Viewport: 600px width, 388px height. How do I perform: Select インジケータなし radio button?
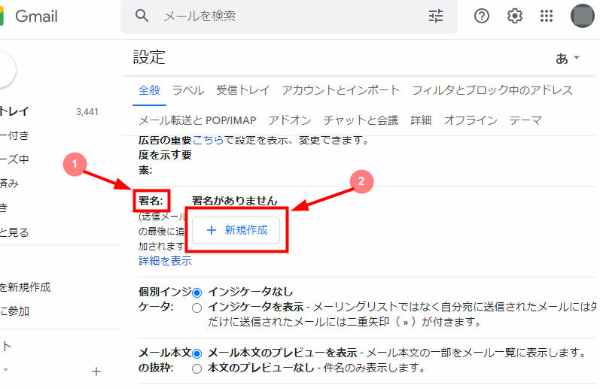click(197, 293)
